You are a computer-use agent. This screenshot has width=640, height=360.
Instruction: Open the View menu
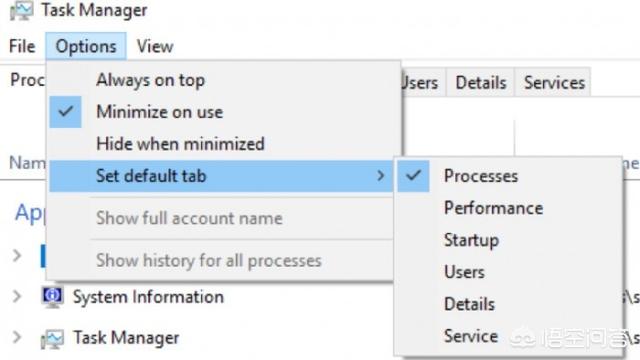(155, 46)
